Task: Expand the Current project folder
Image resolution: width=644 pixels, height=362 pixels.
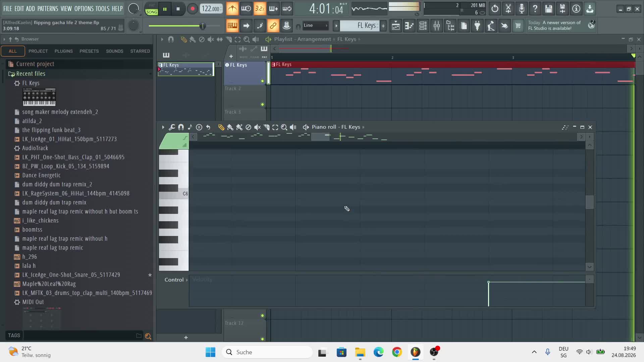Action: 35,64
